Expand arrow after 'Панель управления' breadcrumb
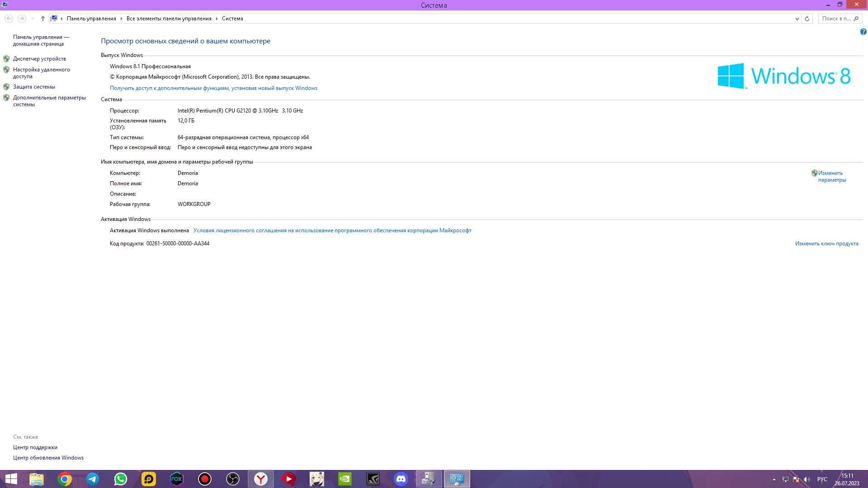Image resolution: width=868 pixels, height=488 pixels. tap(121, 19)
